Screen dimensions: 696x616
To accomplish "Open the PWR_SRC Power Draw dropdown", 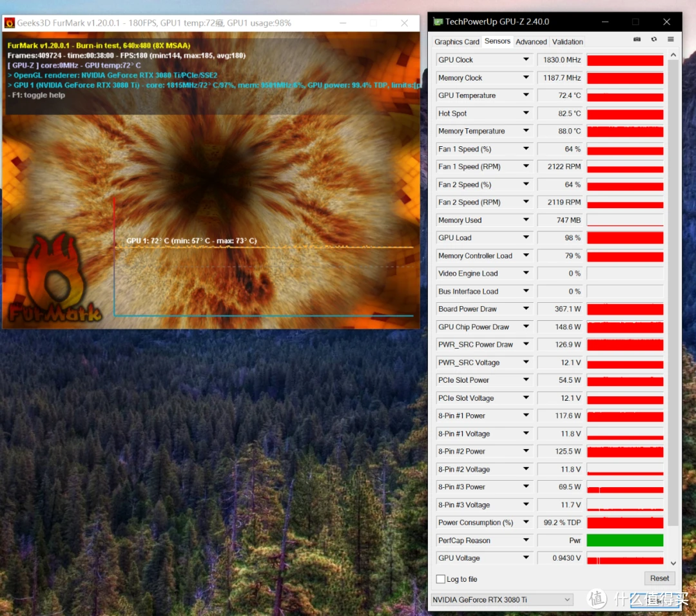I will [x=526, y=344].
